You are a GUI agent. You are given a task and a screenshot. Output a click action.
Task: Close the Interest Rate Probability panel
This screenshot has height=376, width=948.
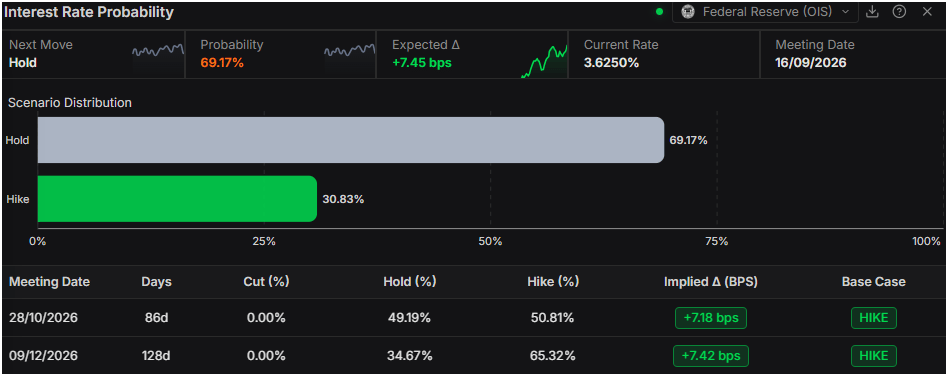click(927, 12)
